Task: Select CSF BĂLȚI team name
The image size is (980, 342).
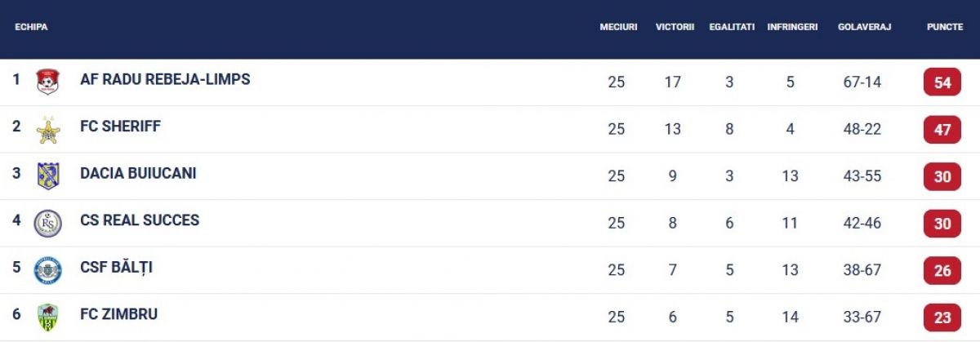Action: [116, 267]
